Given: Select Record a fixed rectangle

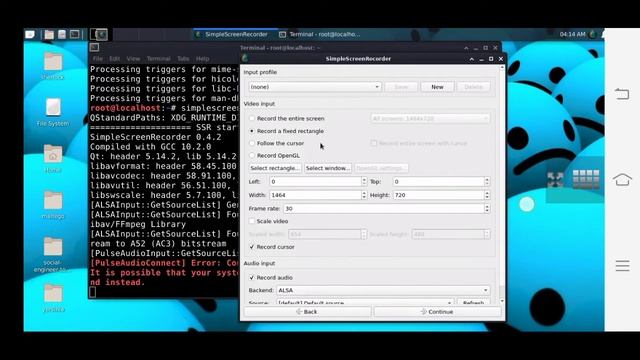Looking at the screenshot, I should pyautogui.click(x=287, y=131).
